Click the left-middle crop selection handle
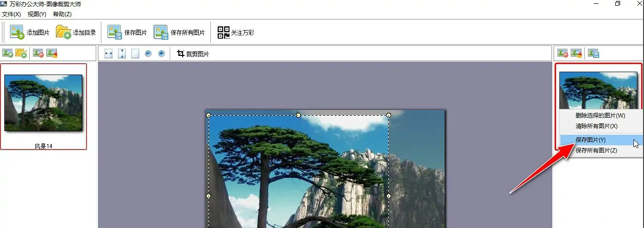This screenshot has height=228, width=644. [208, 196]
